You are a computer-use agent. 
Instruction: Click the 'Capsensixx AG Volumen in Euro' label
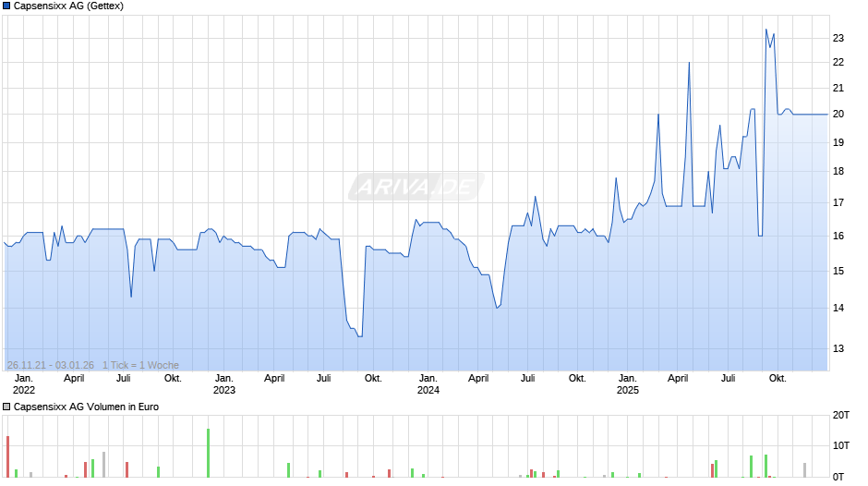pyautogui.click(x=86, y=407)
